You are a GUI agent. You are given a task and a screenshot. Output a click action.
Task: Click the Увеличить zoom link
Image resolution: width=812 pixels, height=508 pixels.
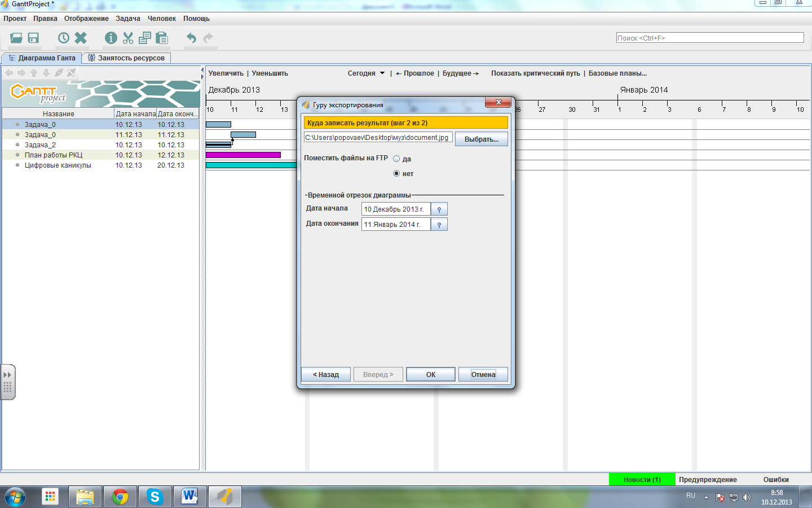(x=226, y=73)
